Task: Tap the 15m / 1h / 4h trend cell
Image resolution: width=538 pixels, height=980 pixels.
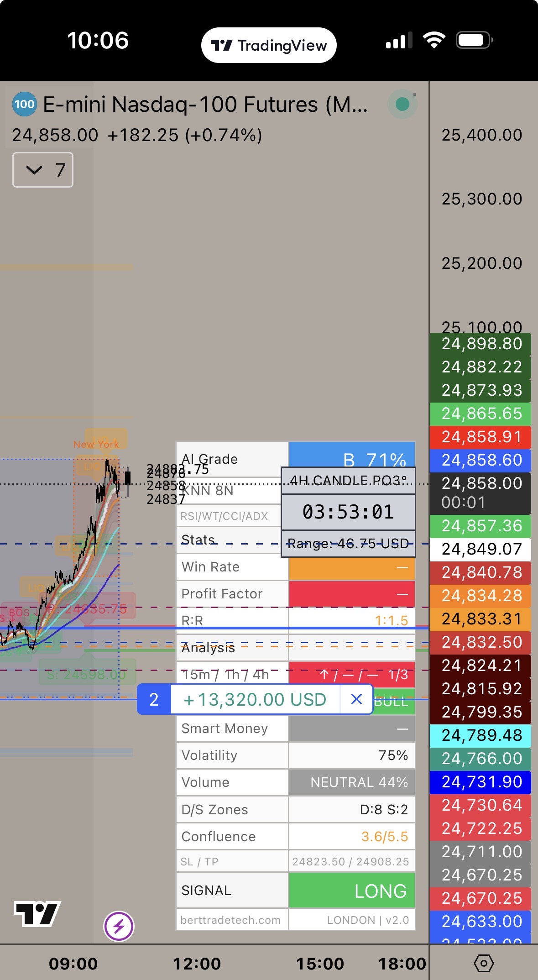Action: click(352, 675)
